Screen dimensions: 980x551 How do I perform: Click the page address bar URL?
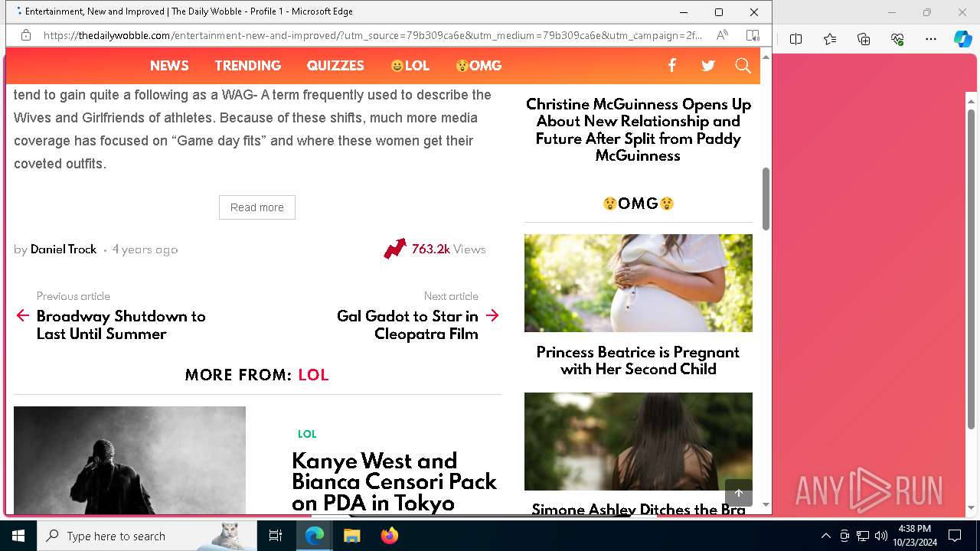point(372,35)
